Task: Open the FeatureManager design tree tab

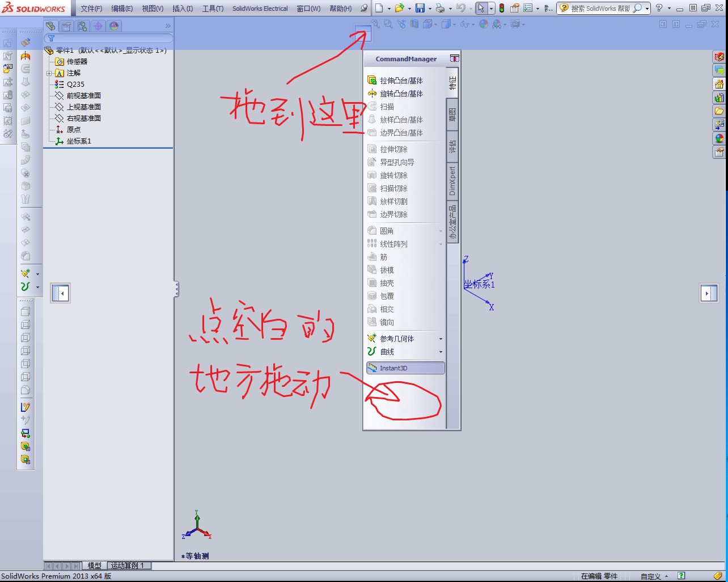Action: tap(50, 26)
